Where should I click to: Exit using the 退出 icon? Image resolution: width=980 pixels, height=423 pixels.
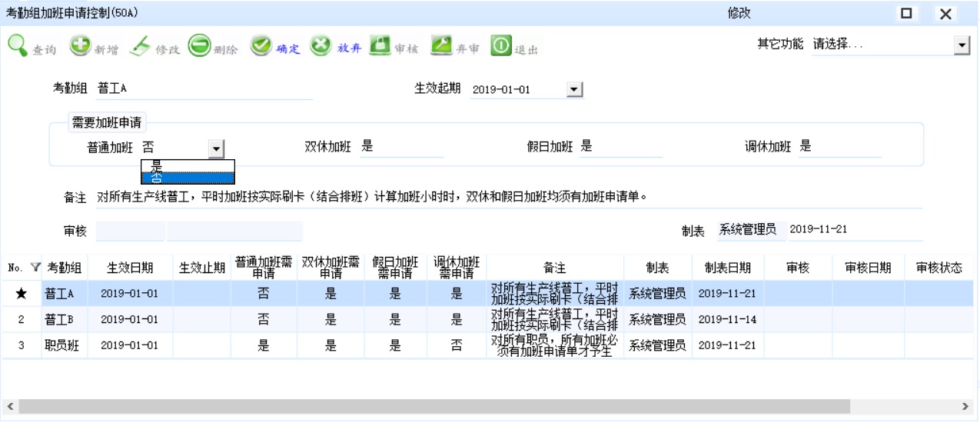click(501, 47)
